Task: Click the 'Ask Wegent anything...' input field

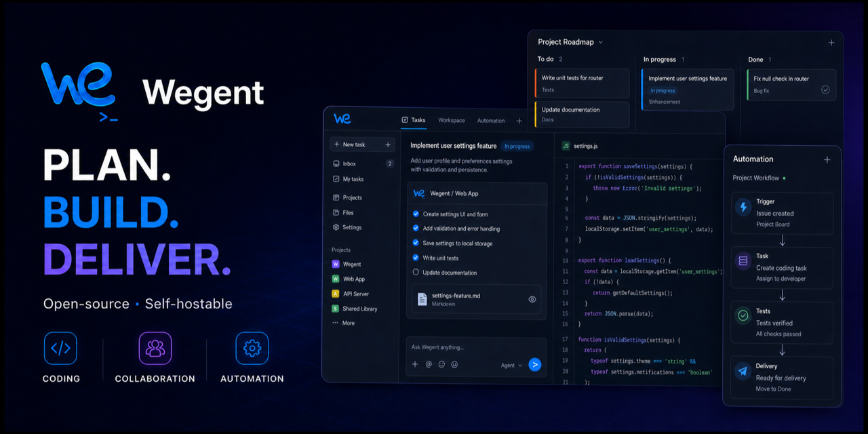Action: click(x=475, y=347)
